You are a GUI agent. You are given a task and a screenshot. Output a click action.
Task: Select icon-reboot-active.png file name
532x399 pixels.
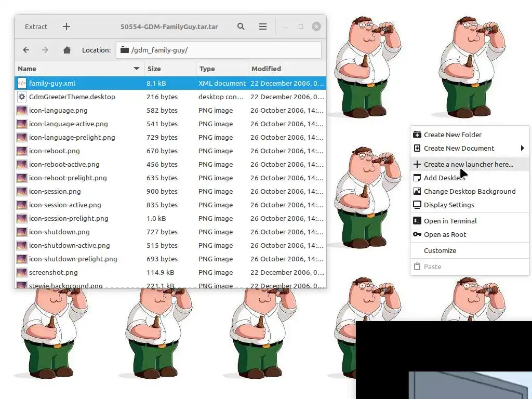coord(64,165)
